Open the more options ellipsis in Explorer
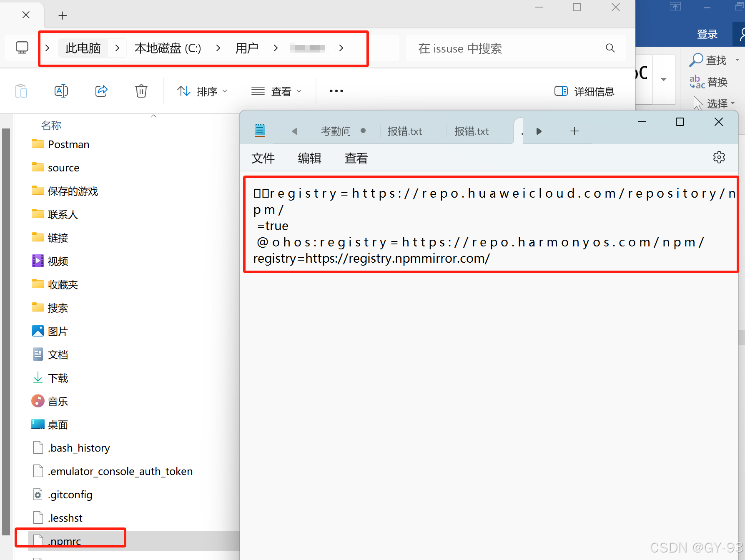 point(336,91)
